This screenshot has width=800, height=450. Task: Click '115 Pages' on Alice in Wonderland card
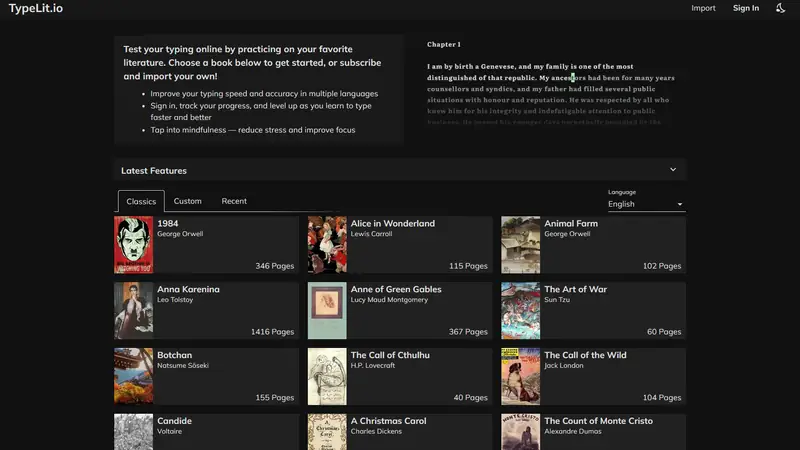click(468, 266)
